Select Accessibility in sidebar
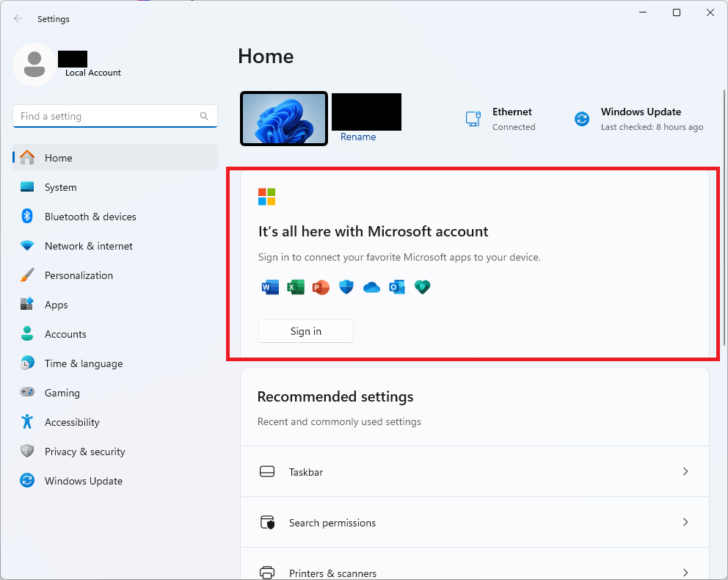 pos(115,421)
